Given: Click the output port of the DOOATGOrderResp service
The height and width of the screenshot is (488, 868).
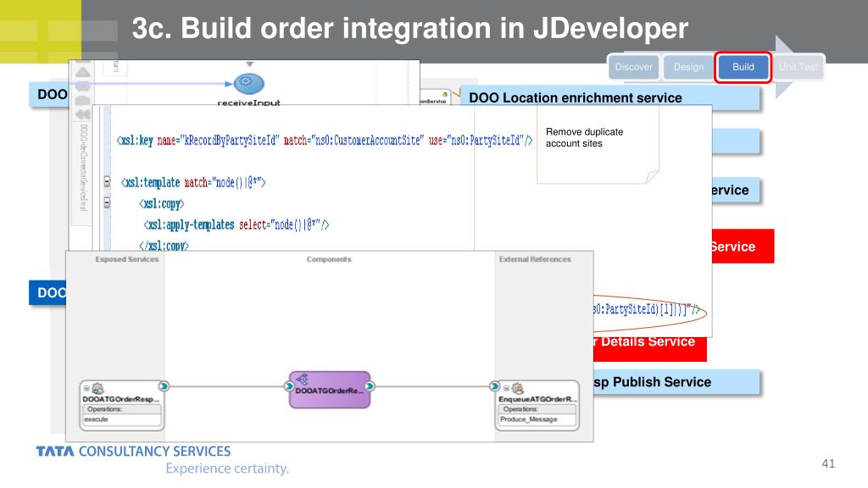Looking at the screenshot, I should tap(164, 386).
